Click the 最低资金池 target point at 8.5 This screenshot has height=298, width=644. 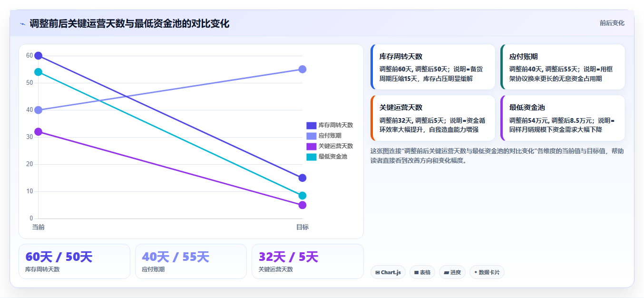click(302, 196)
